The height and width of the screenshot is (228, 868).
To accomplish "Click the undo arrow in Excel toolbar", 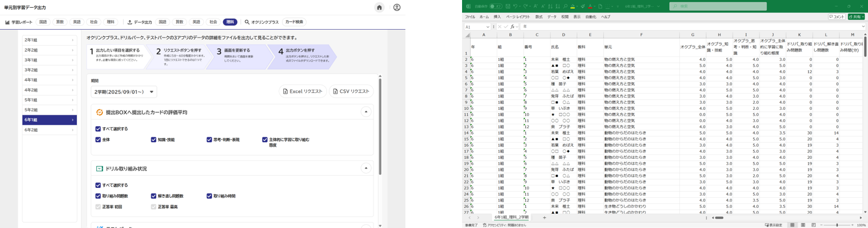I will click(x=515, y=7).
